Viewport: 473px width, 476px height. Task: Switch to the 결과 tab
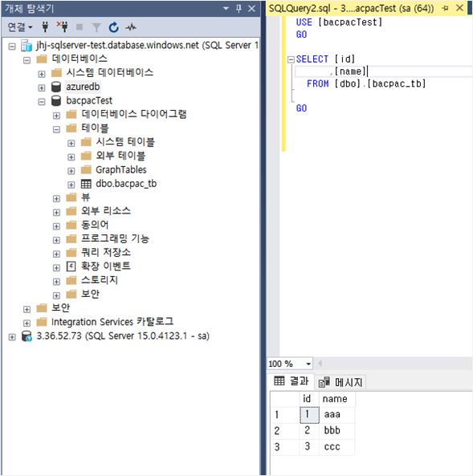tap(291, 380)
